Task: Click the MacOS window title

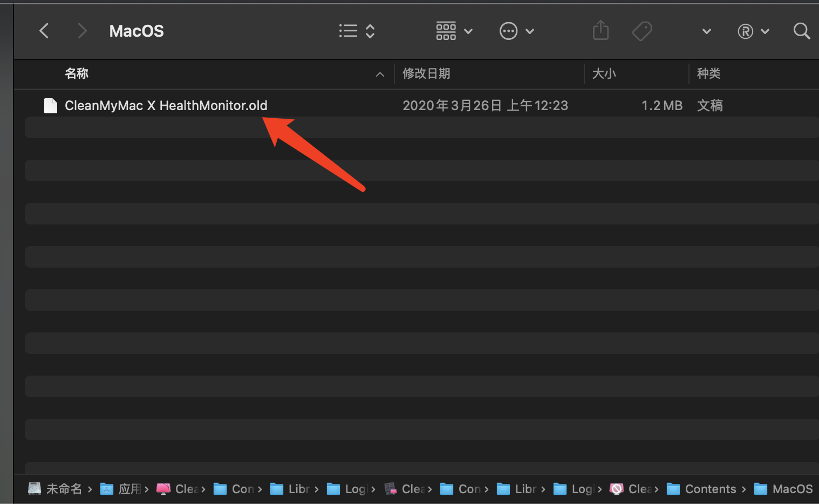Action: click(x=136, y=31)
